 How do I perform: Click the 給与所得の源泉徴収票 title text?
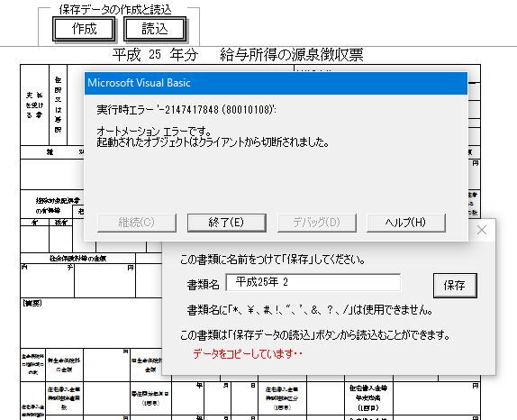click(x=292, y=55)
